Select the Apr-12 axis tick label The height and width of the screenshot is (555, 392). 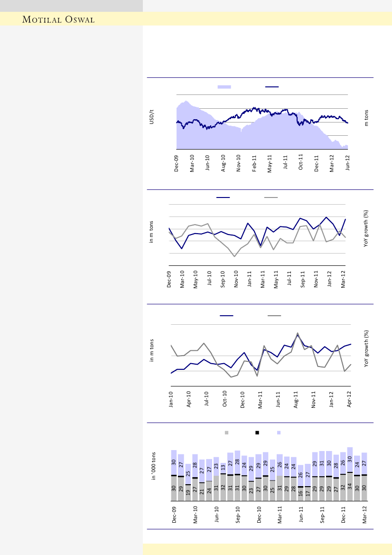click(350, 400)
